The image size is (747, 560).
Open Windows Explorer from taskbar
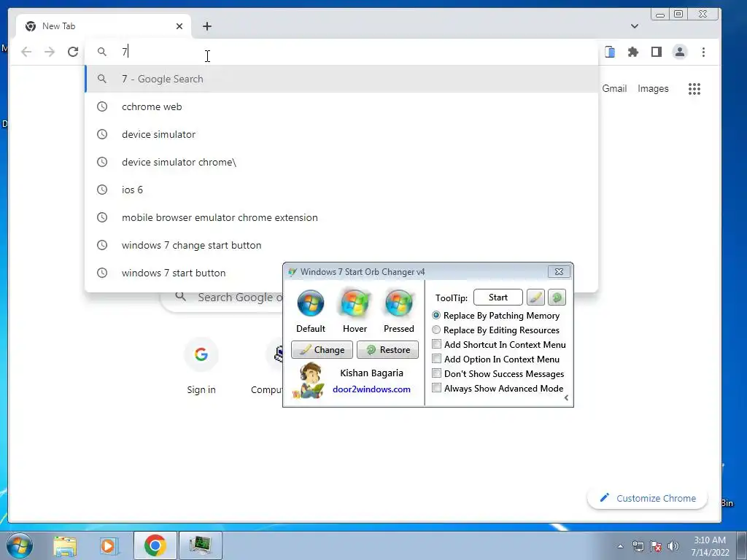click(65, 545)
